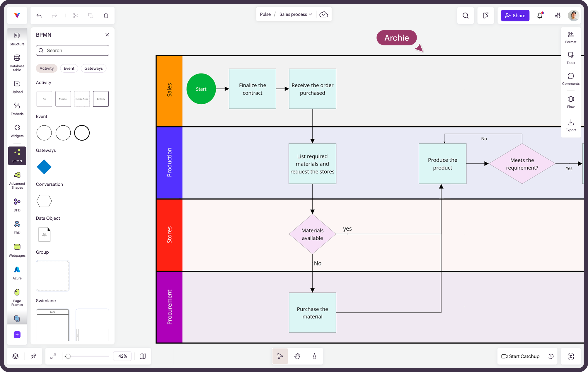Open the Embeds panel
Viewport: 588px width, 372px height.
coord(17,109)
